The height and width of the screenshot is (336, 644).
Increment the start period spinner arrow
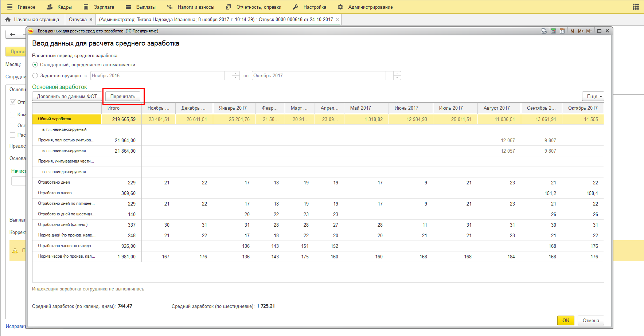tap(236, 74)
